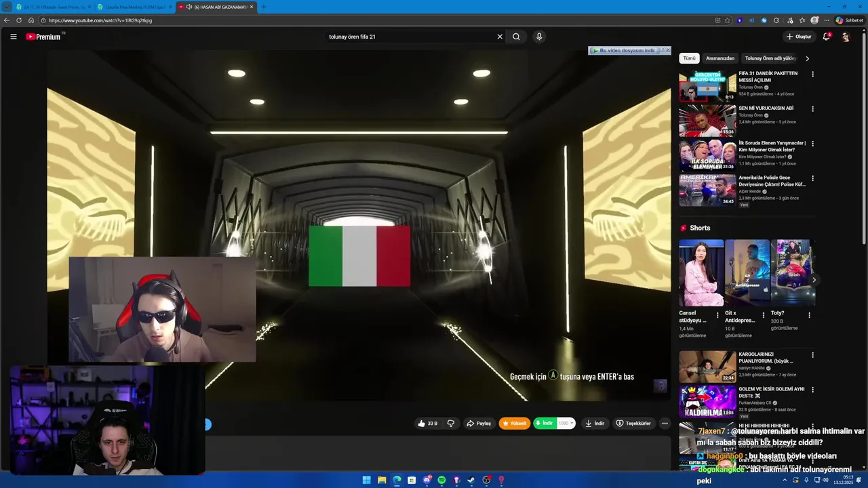The width and height of the screenshot is (868, 488).
Task: Open the SEN Mİ VURUCAKSIN ABİ thumbnail
Action: (x=707, y=120)
